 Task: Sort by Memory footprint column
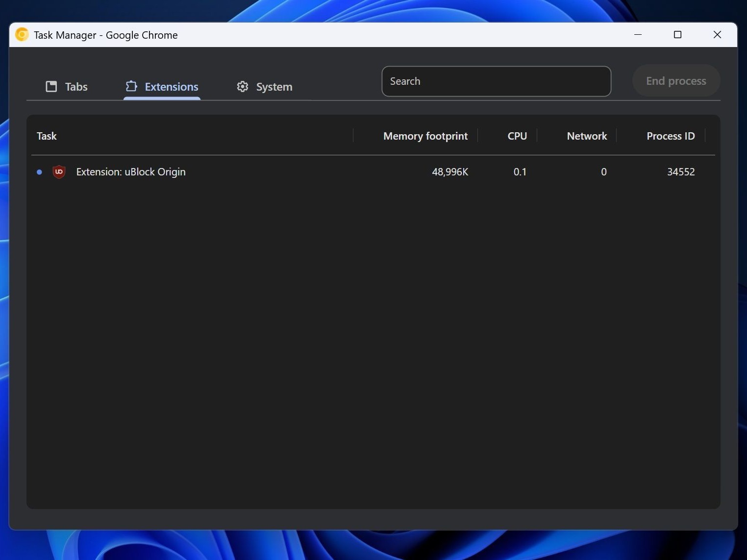(425, 136)
